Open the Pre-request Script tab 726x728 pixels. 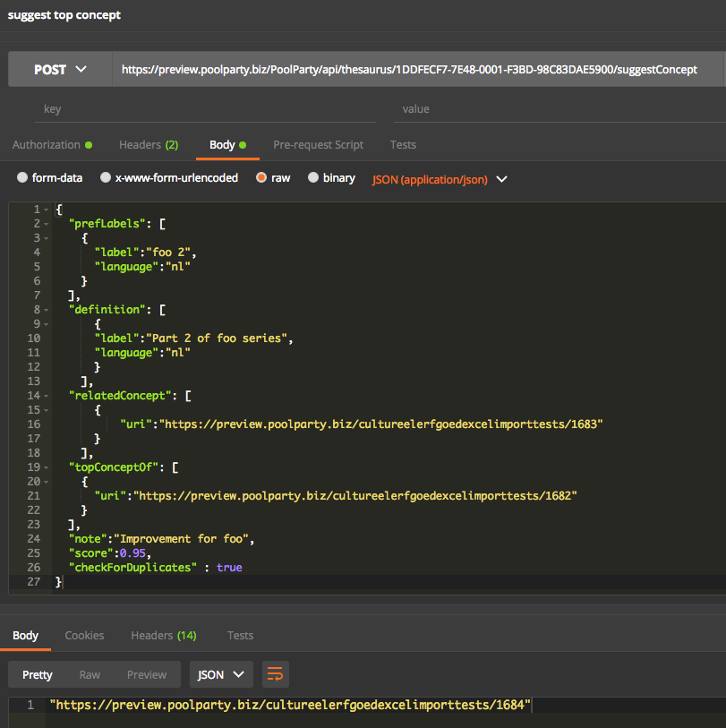pyautogui.click(x=318, y=145)
